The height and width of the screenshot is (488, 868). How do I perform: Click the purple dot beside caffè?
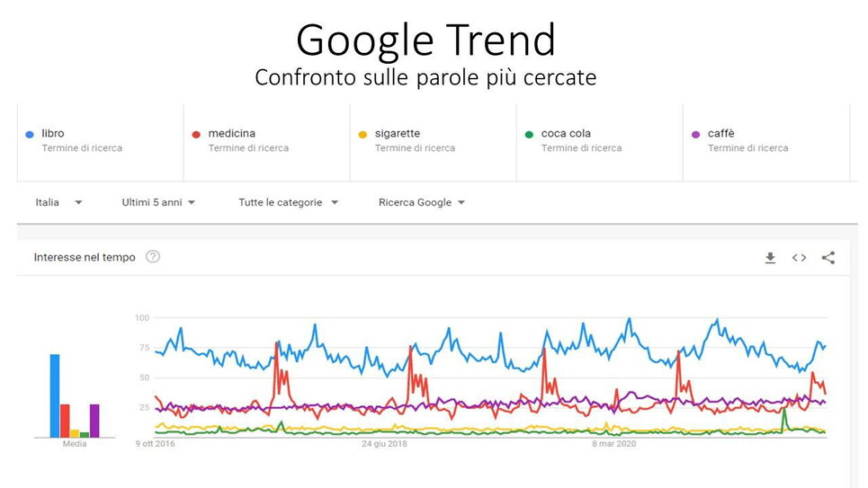[695, 135]
